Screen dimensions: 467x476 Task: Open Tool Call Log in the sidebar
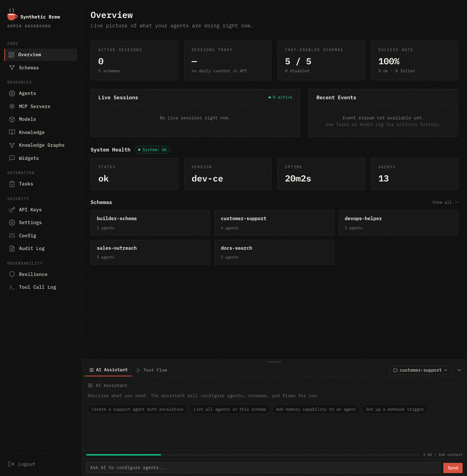41,287
